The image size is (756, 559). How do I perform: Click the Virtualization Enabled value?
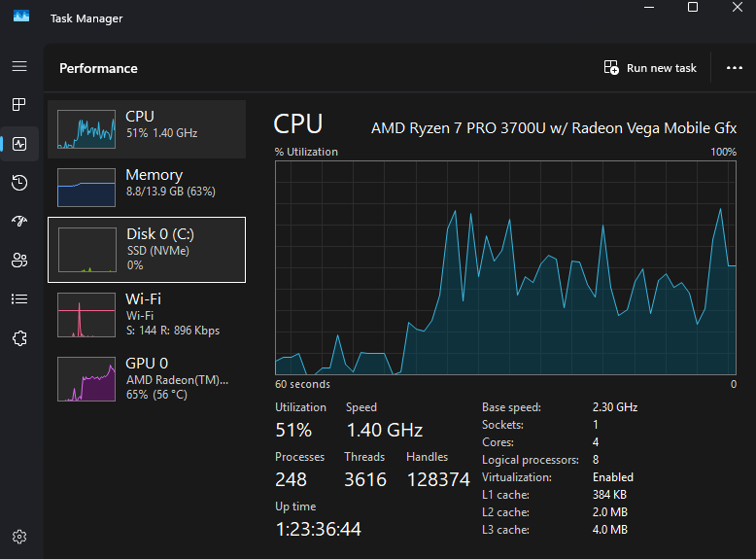coord(613,477)
